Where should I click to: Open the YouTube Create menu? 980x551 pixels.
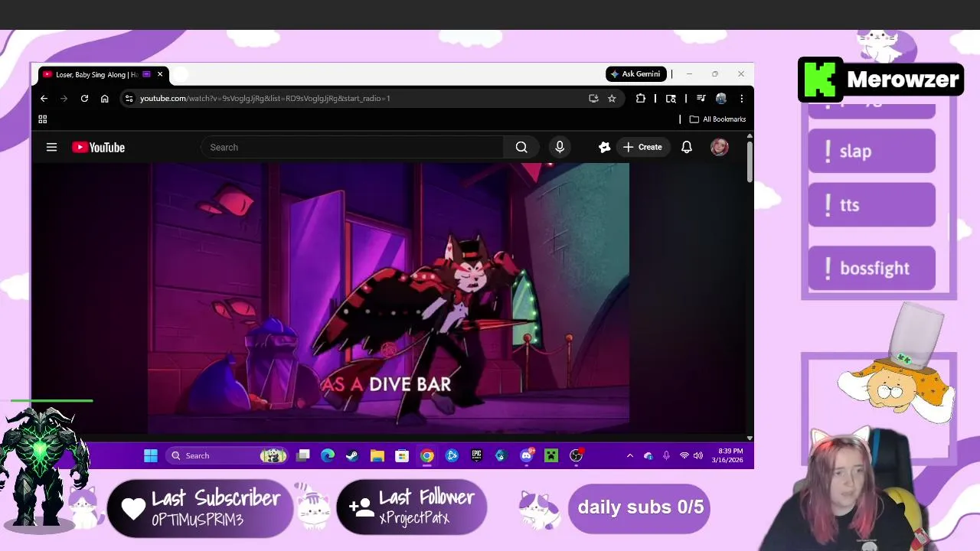(x=642, y=147)
